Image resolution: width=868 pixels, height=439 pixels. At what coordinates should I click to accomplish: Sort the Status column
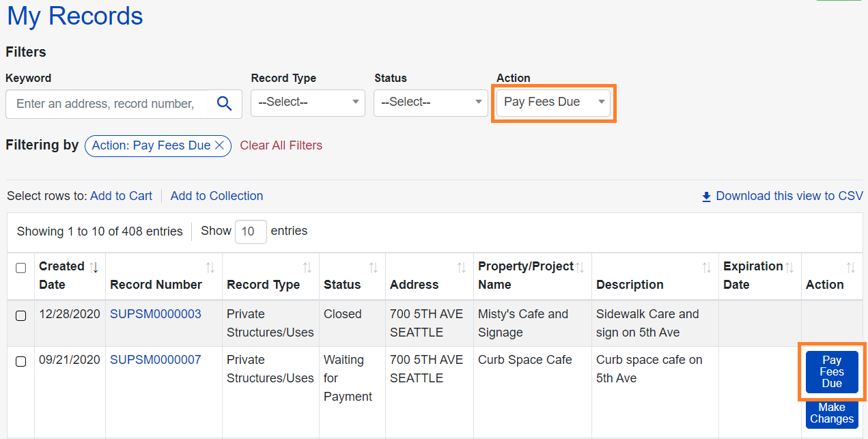point(374,267)
